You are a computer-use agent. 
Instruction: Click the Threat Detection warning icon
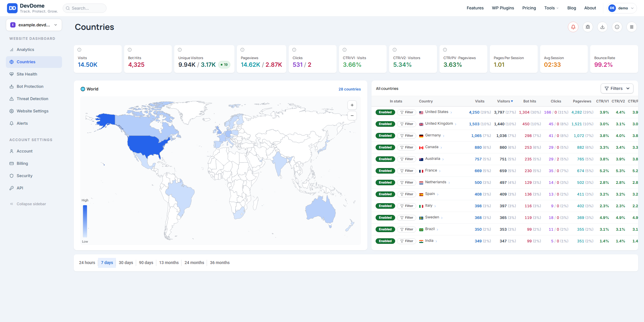tap(12, 99)
